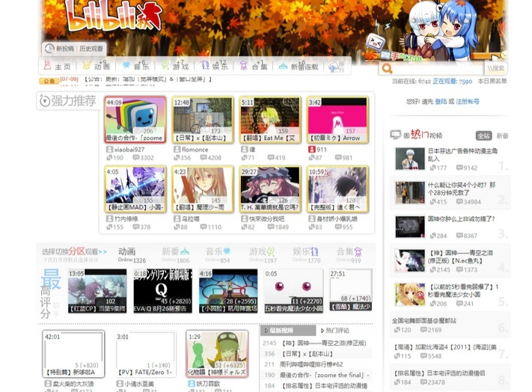
Task: Switch to 动画 zone tab Online 1326
Action: click(132, 255)
